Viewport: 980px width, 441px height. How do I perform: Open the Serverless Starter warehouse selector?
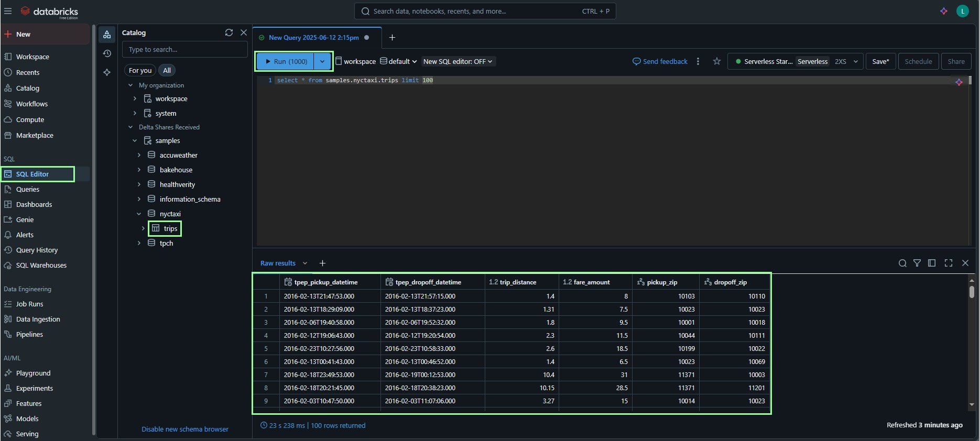pyautogui.click(x=795, y=61)
